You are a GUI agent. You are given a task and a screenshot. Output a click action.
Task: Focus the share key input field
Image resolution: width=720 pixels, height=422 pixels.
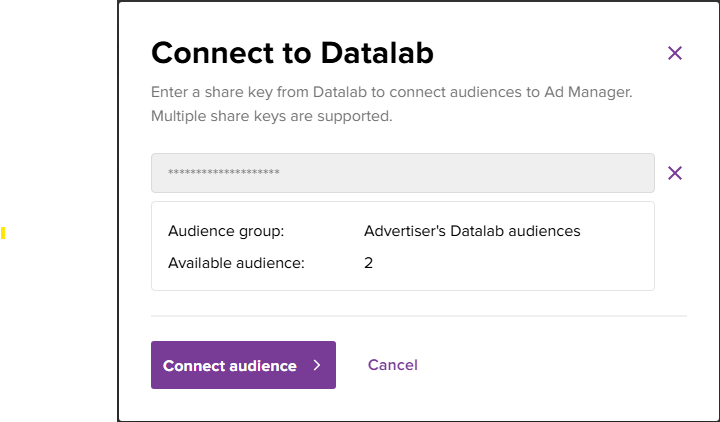[403, 173]
